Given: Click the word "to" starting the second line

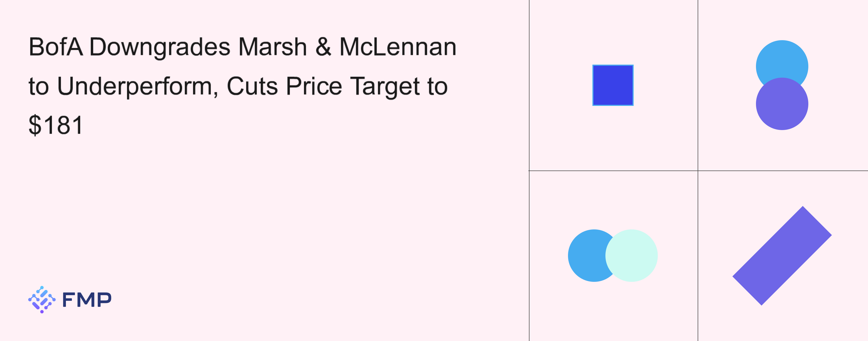Looking at the screenshot, I should 39,86.
